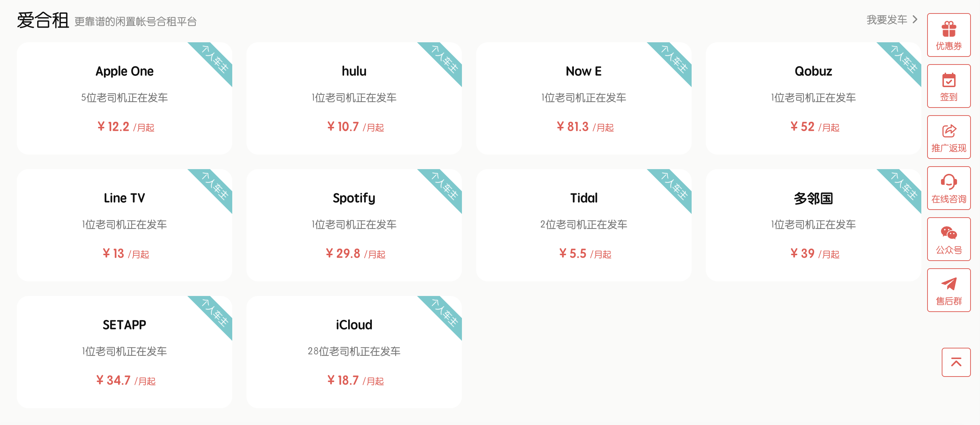Viewport: 980px width, 425px height.
Task: Select the hulu subscription card
Action: [x=354, y=98]
